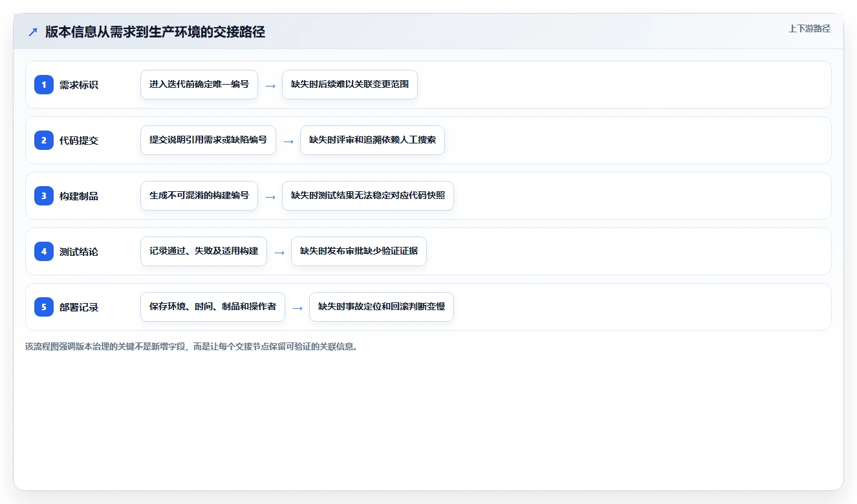
Task: Click the 构建制品 step label
Action: click(x=79, y=196)
